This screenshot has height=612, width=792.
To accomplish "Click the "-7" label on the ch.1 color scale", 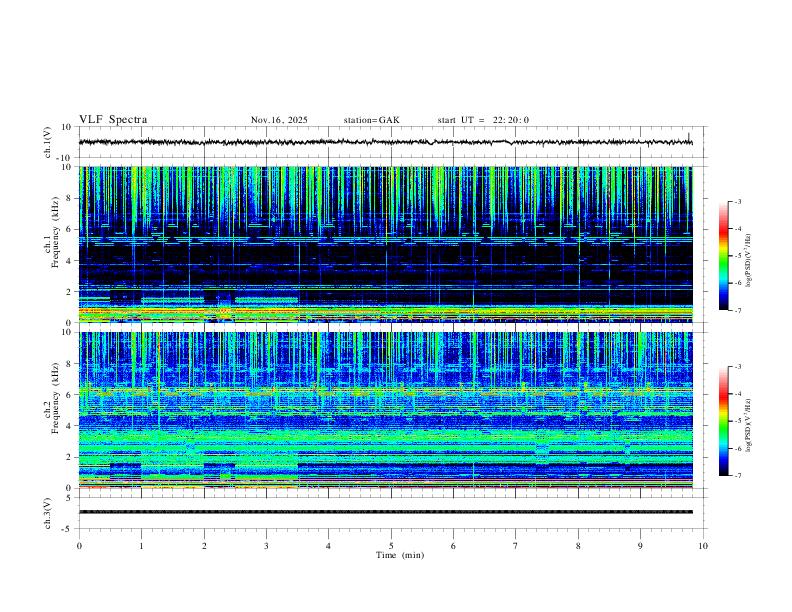I will 737,311.
